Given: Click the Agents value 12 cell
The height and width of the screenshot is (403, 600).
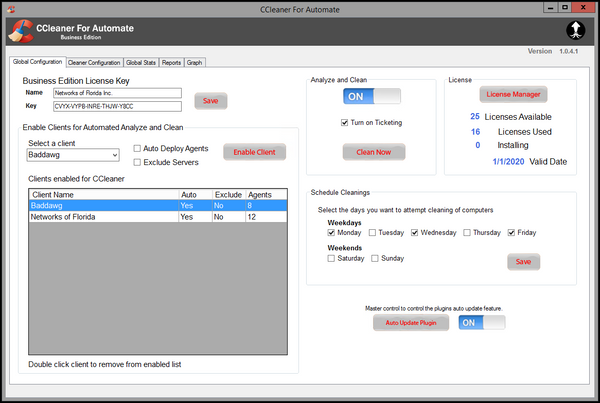Looking at the screenshot, I should click(x=266, y=217).
